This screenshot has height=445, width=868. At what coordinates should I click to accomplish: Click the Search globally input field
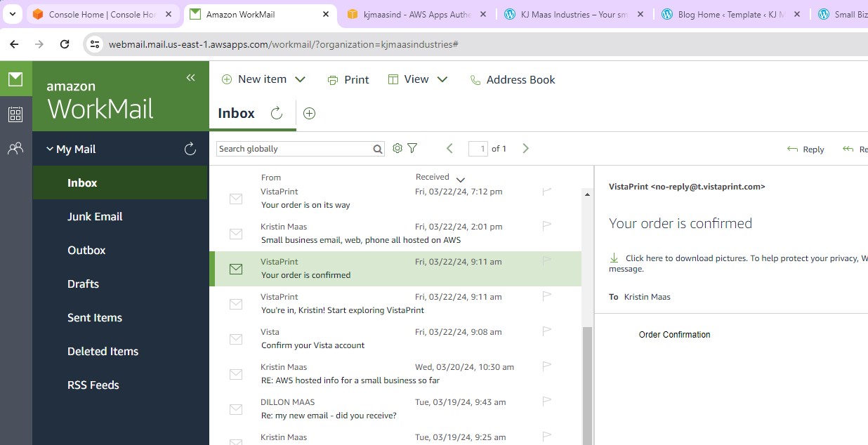(x=294, y=149)
